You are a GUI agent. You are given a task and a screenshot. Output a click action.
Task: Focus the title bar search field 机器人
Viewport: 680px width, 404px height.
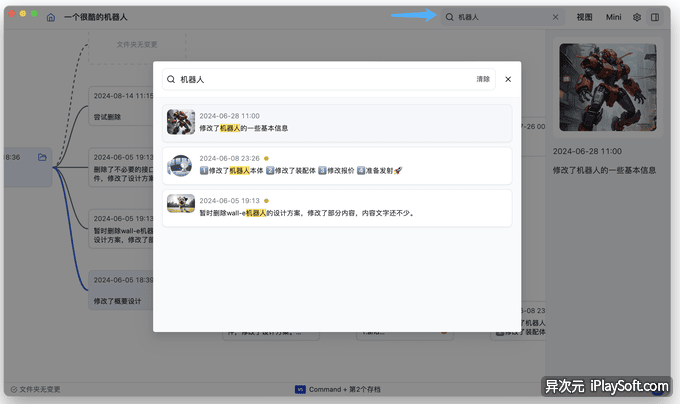(503, 17)
